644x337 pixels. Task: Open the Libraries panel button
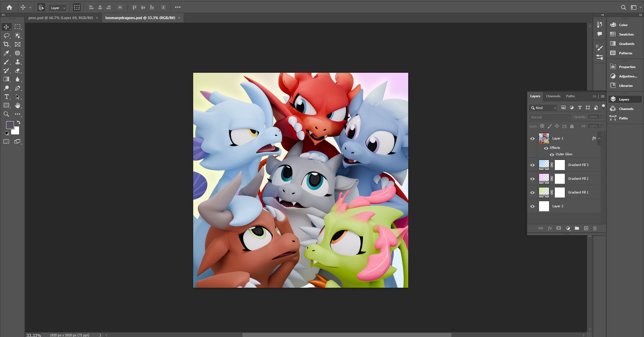pos(625,86)
